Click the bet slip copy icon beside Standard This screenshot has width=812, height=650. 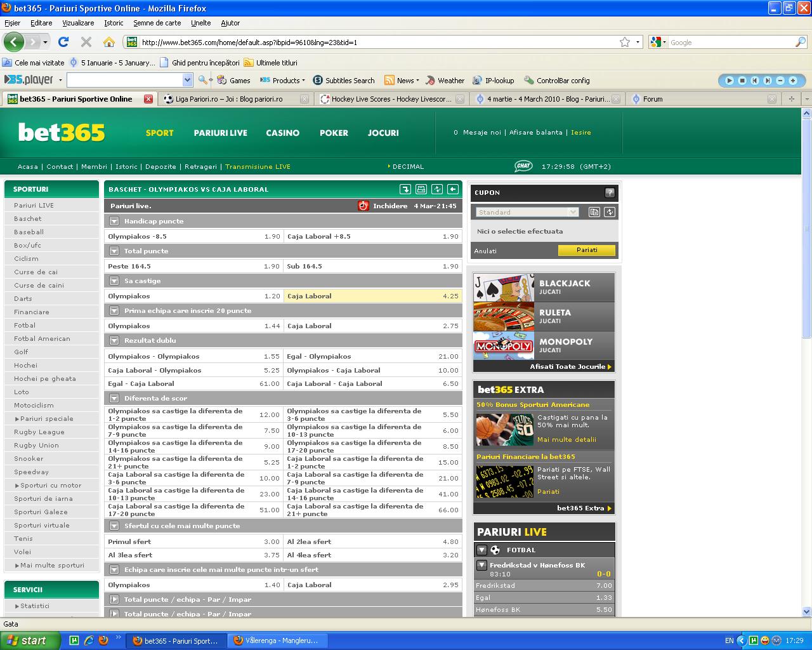coord(594,212)
